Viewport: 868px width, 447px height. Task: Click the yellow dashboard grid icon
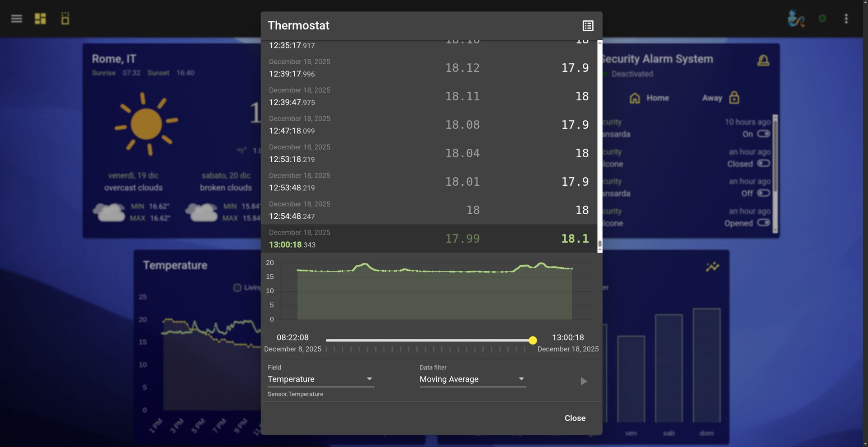point(40,19)
